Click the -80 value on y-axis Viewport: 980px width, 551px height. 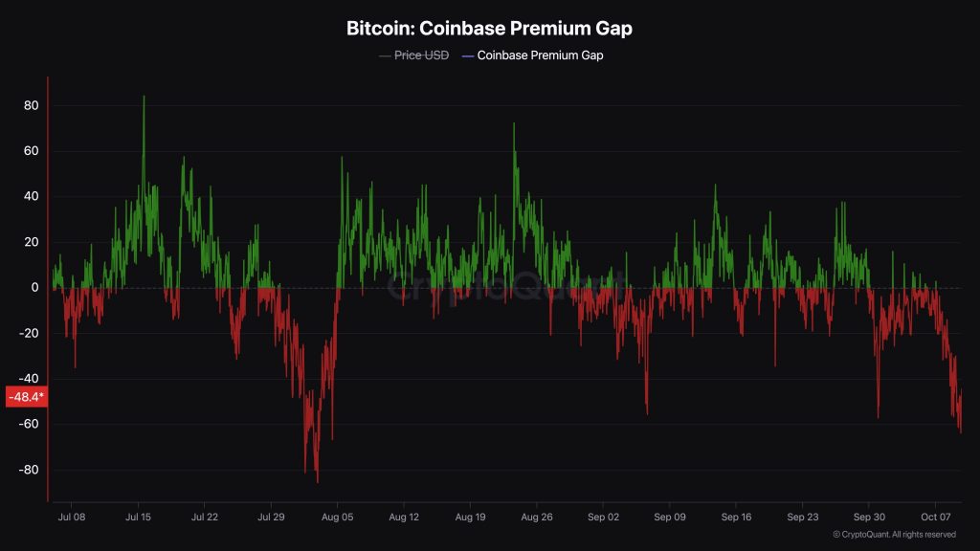pos(29,470)
